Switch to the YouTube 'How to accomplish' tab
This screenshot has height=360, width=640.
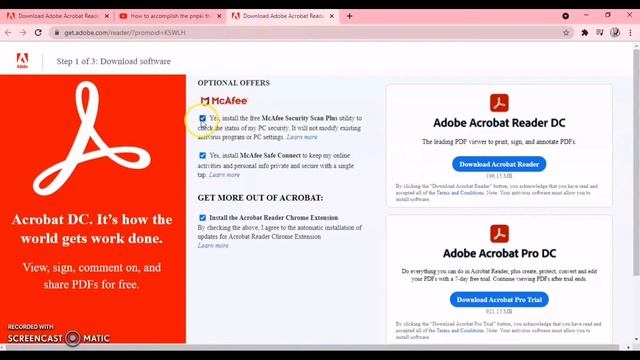click(170, 16)
